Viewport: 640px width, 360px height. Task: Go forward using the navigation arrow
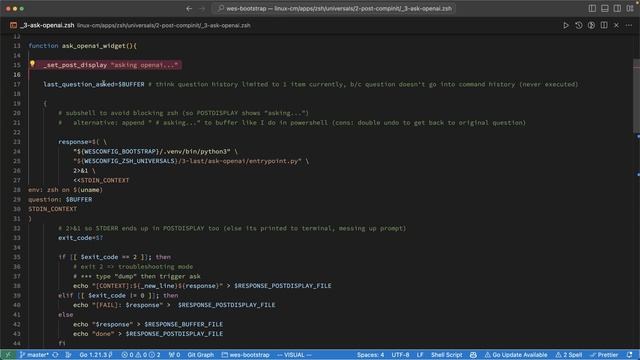click(x=202, y=8)
